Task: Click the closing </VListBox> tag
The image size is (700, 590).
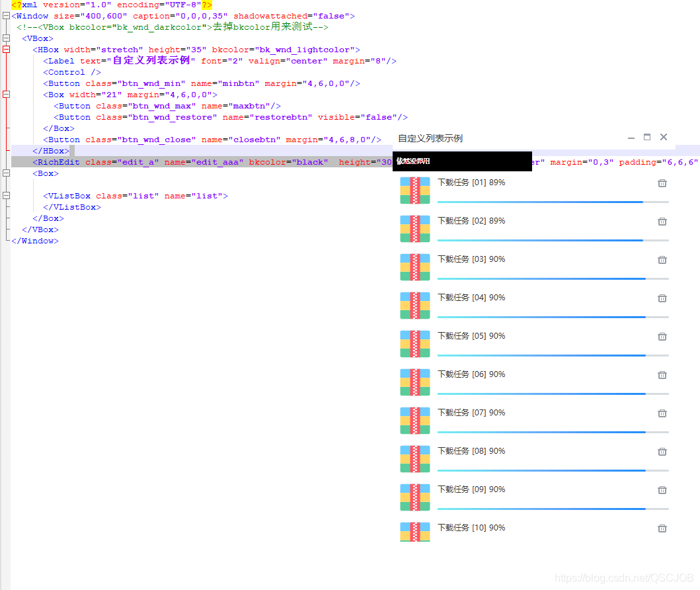Action: pos(72,207)
